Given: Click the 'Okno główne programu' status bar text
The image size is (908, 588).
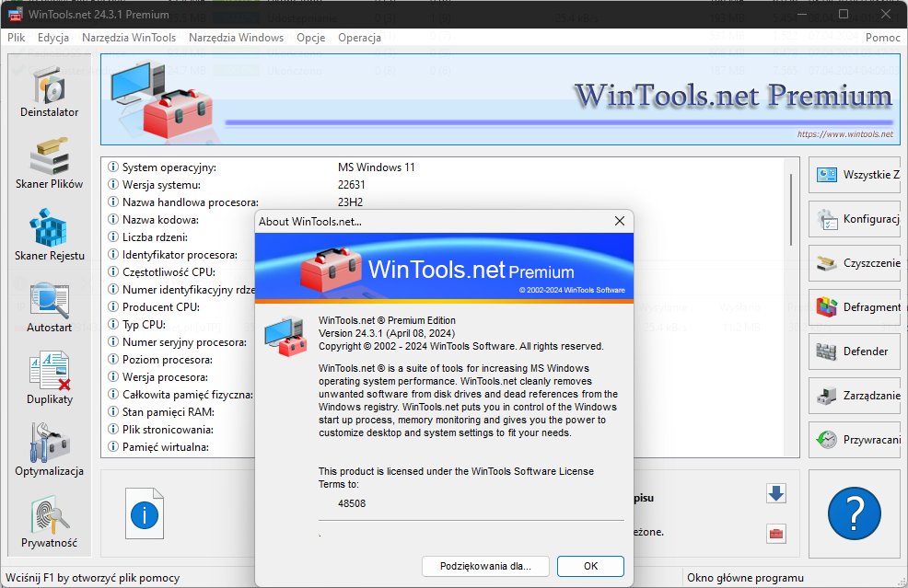Looking at the screenshot, I should 745,578.
